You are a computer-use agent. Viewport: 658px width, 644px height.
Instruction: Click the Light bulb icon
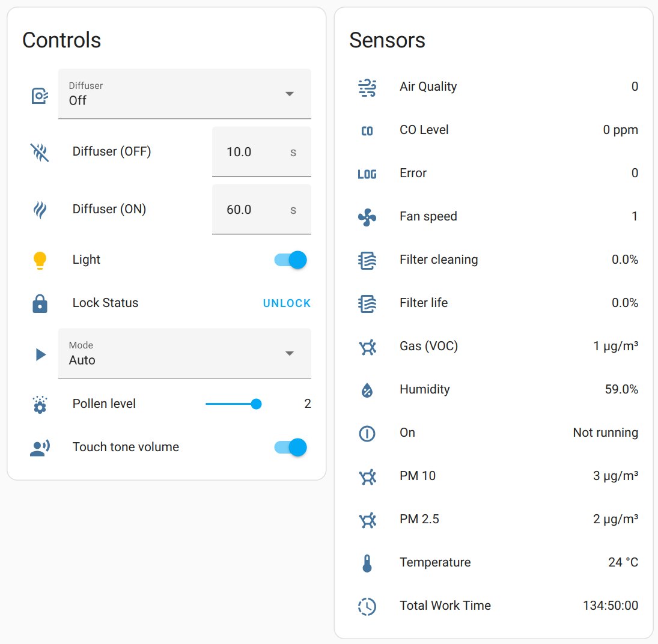click(x=40, y=260)
